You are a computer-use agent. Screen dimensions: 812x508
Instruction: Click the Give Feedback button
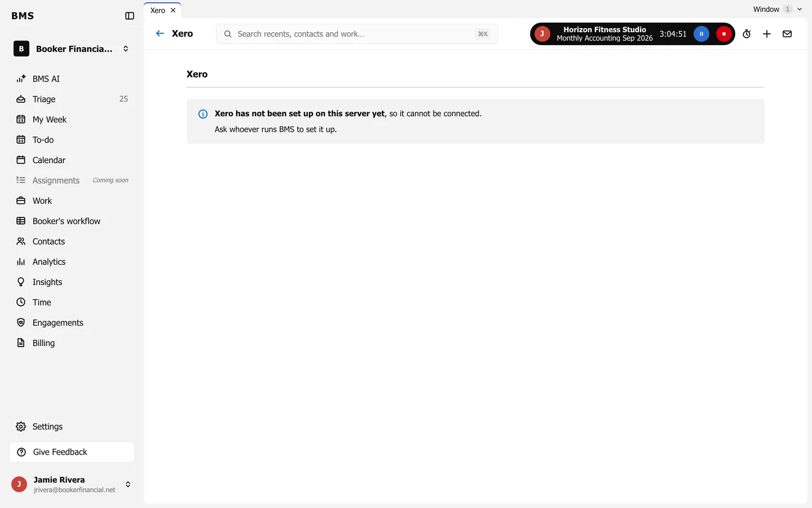(x=72, y=452)
